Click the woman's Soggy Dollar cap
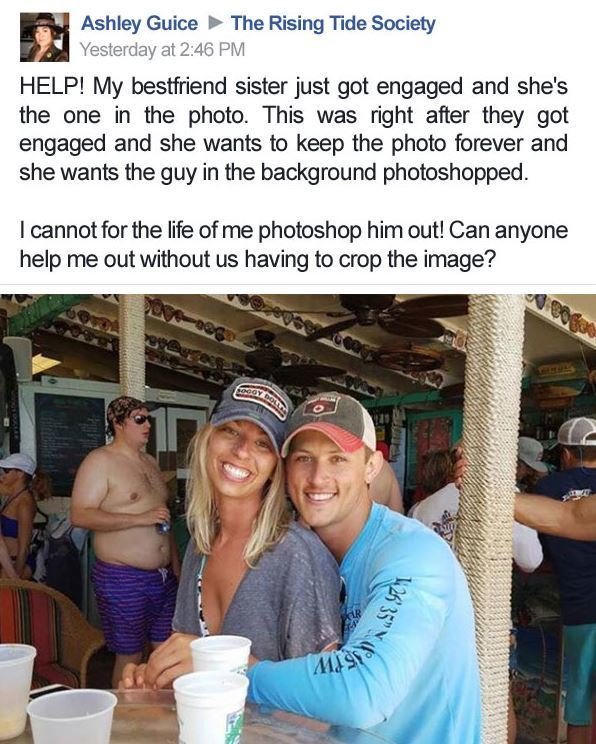 coord(251,407)
